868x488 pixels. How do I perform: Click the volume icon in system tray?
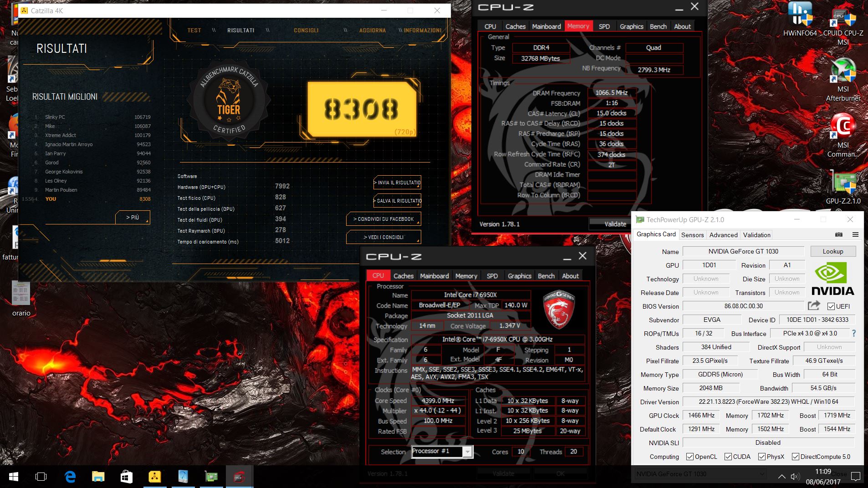[795, 477]
